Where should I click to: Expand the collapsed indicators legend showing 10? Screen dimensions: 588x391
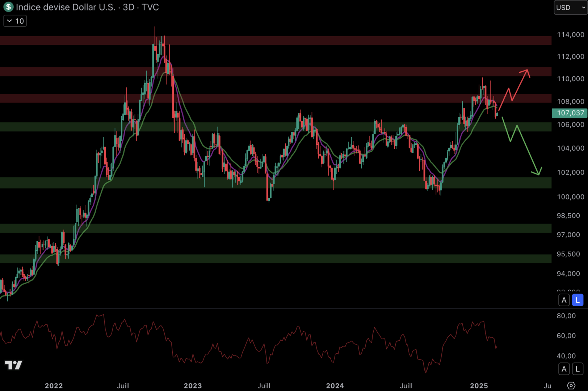click(x=15, y=21)
